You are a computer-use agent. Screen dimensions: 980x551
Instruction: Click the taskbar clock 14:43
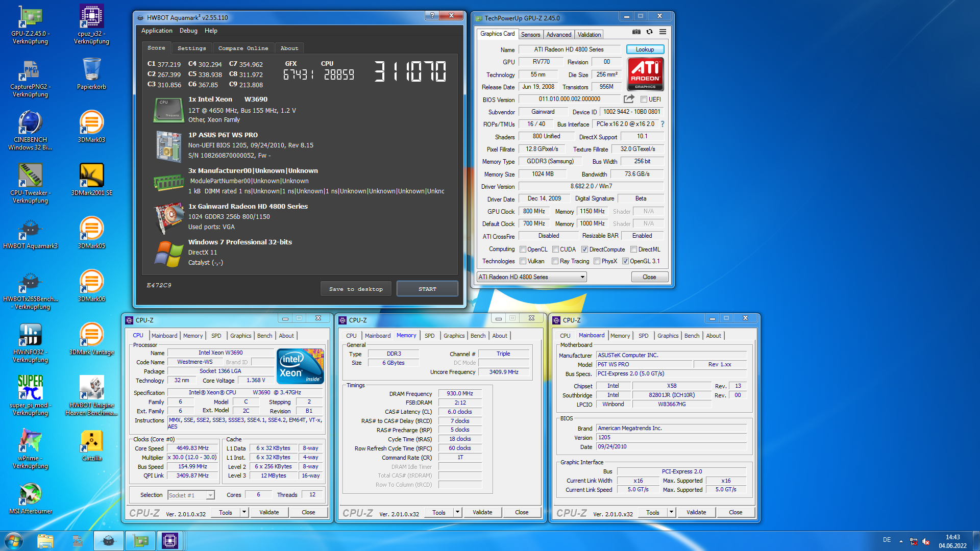[x=952, y=537]
